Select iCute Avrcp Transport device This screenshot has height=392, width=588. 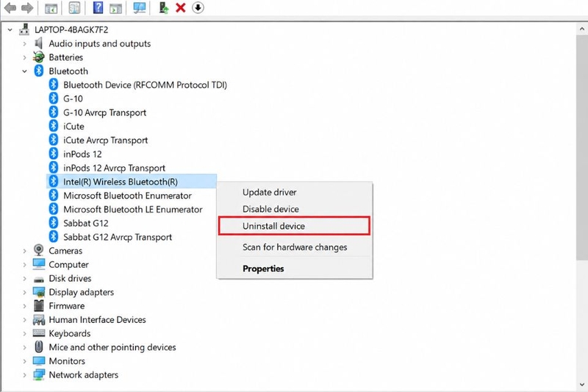(x=105, y=140)
